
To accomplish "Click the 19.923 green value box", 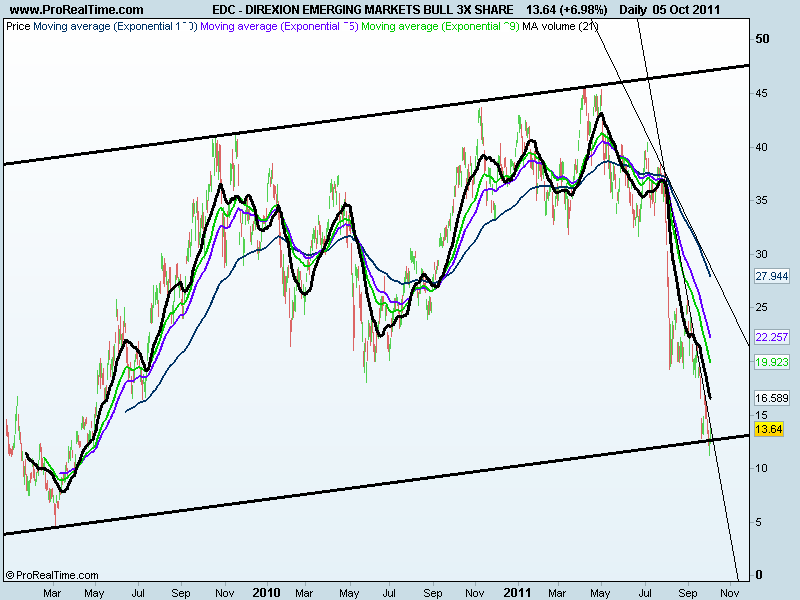I will pos(772,362).
